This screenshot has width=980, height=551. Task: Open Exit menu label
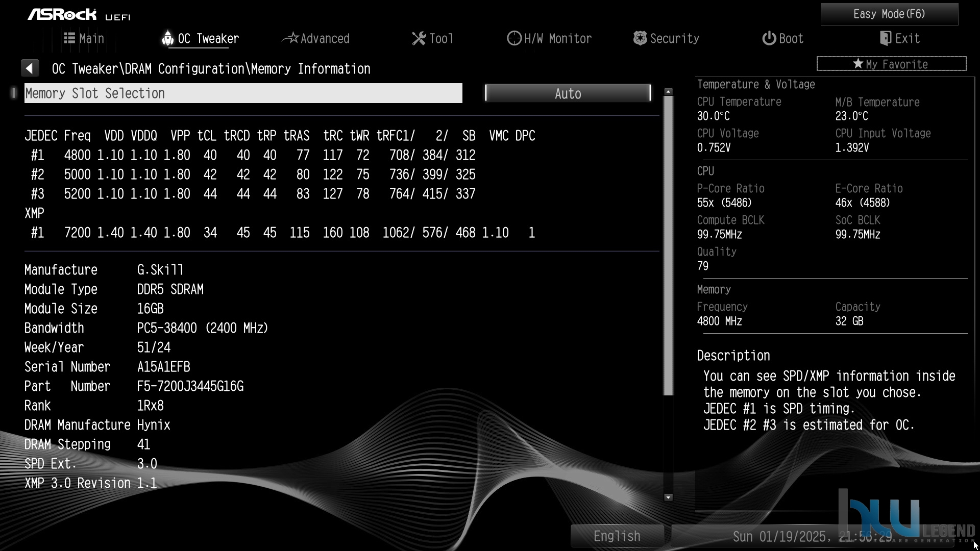tap(908, 38)
